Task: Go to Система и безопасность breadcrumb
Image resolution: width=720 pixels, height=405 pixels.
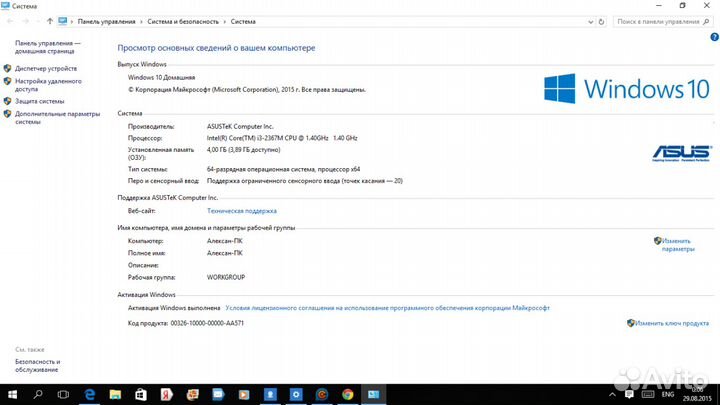Action: [183, 22]
